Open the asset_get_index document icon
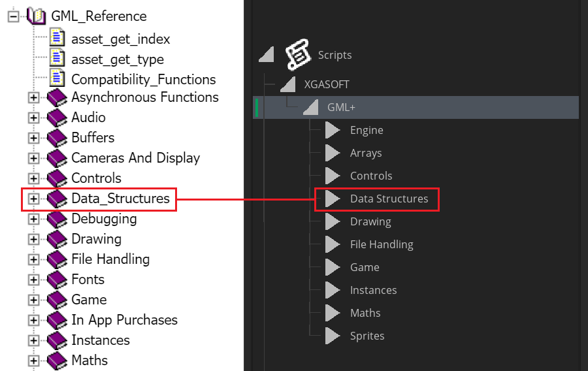 (x=57, y=38)
